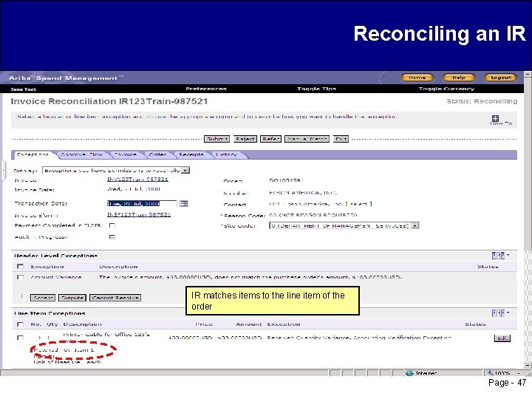Check the Payment Completed in FLAIR checkbox
The image size is (532, 399).
pos(112,225)
